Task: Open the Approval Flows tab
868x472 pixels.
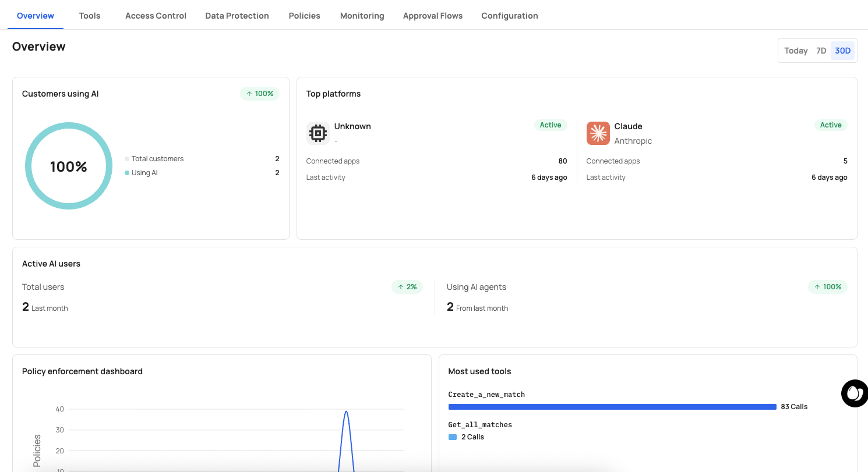Action: (432, 16)
